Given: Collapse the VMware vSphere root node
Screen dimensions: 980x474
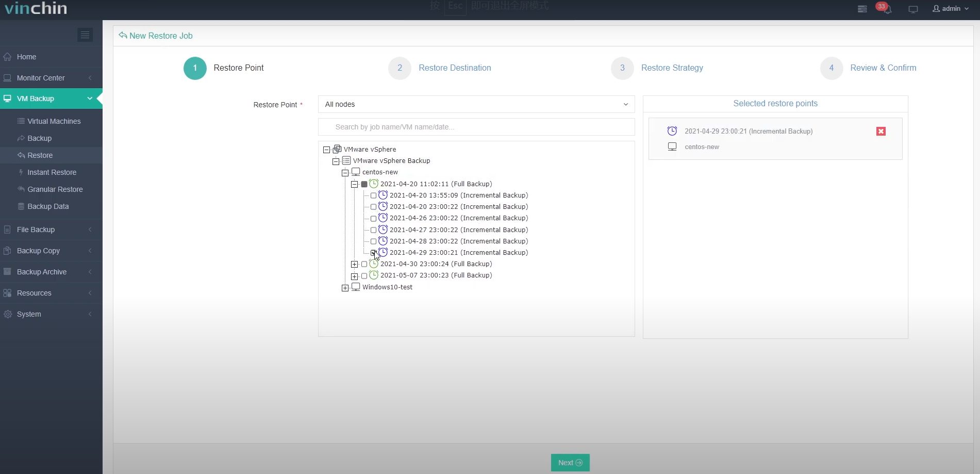Looking at the screenshot, I should (x=326, y=150).
